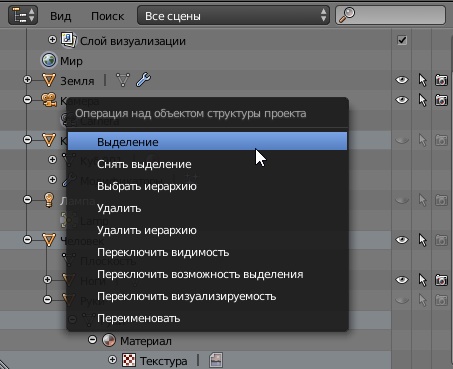Toggle the Слой визуализации checkbox

(402, 40)
